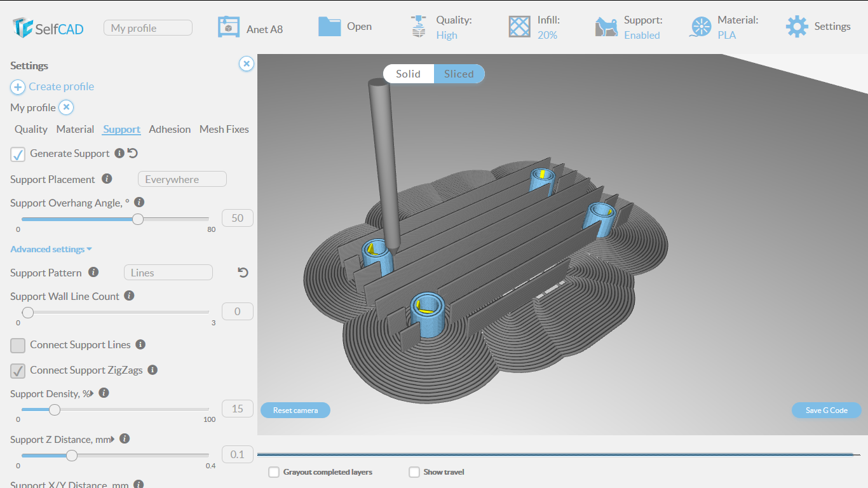
Task: Open Support Placement Everywhere dropdown
Action: pos(182,179)
